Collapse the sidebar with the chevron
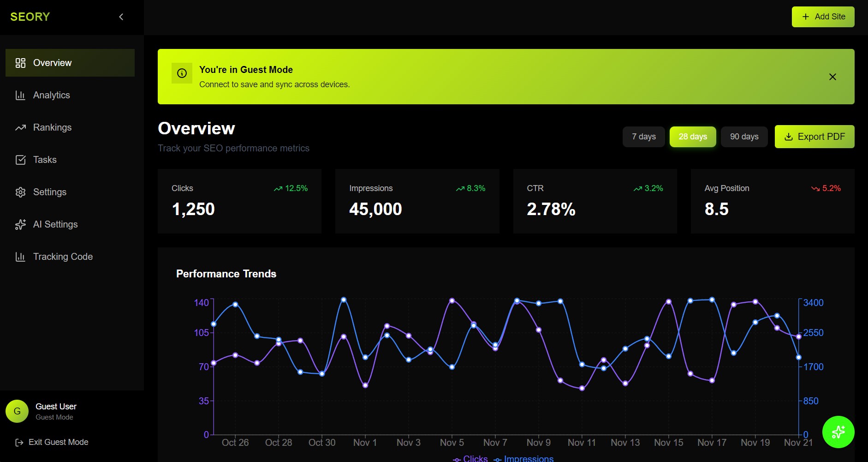Image resolution: width=868 pixels, height=462 pixels. (121, 17)
